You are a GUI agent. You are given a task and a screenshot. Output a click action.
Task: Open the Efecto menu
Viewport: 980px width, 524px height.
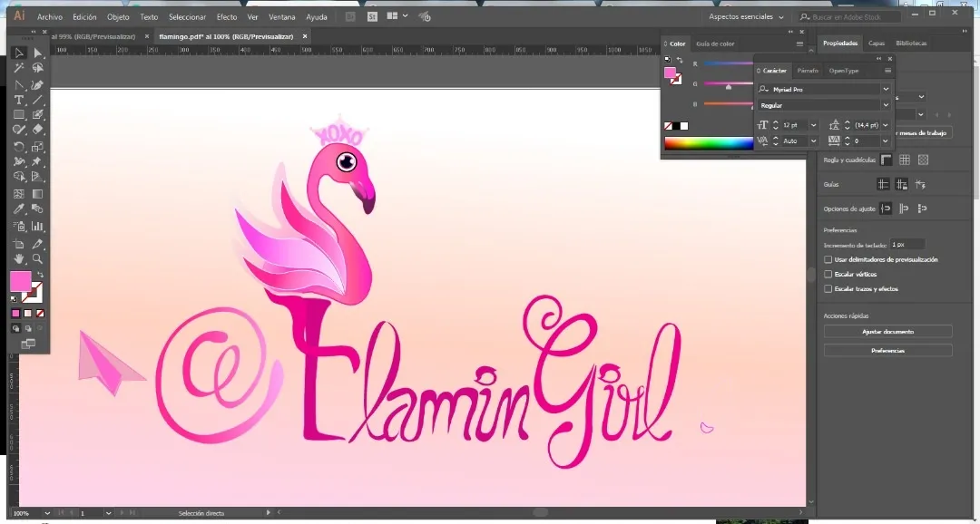pyautogui.click(x=227, y=17)
